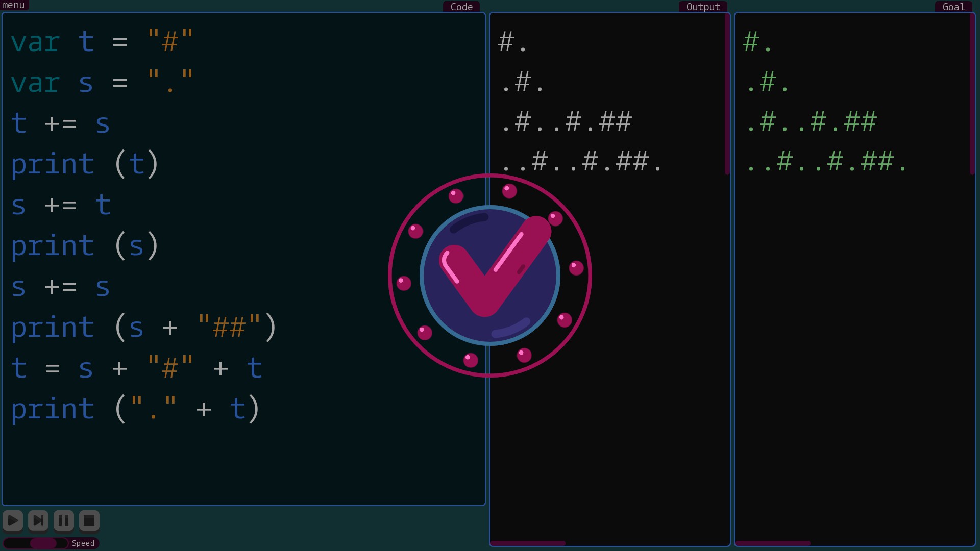Click the last green goal line
Viewport: 980px width, 551px height.
[826, 162]
